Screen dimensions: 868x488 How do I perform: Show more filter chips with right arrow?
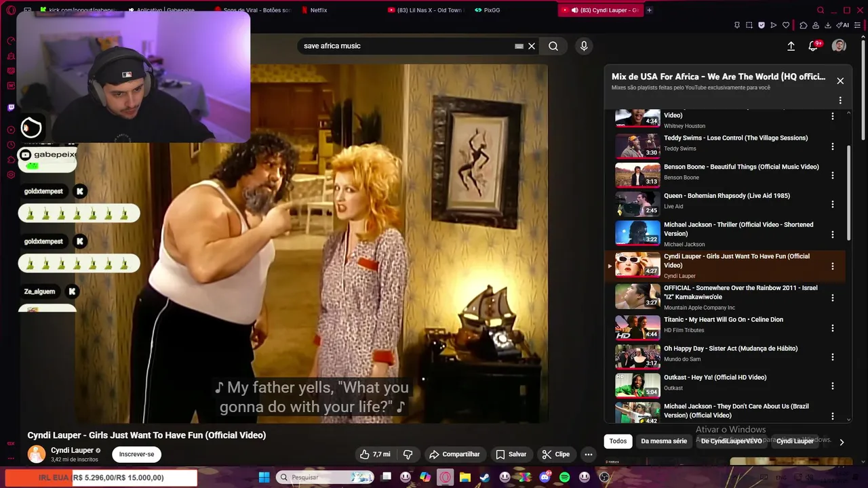click(x=842, y=442)
